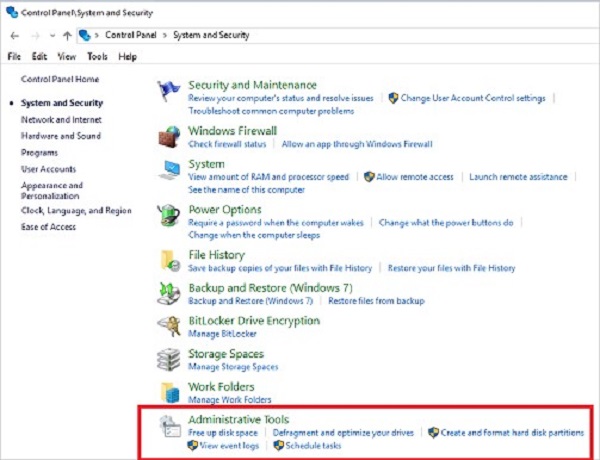
Task: Click the Storage Spaces drives icon
Action: (x=169, y=359)
